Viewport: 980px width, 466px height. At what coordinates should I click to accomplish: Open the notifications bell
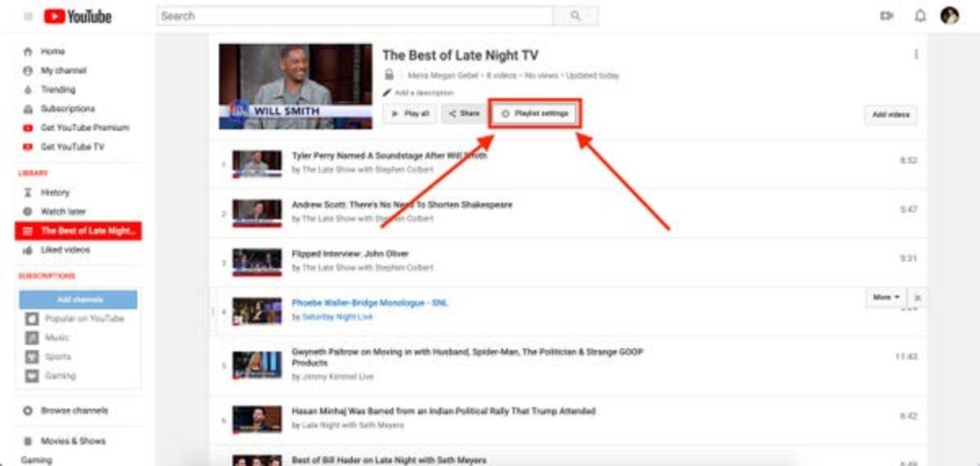920,16
